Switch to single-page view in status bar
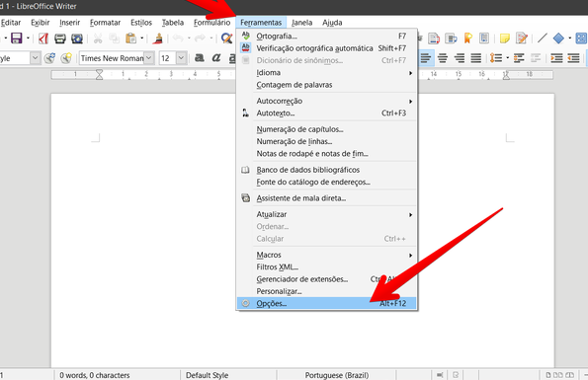This screenshot has width=588, height=380. [548, 375]
